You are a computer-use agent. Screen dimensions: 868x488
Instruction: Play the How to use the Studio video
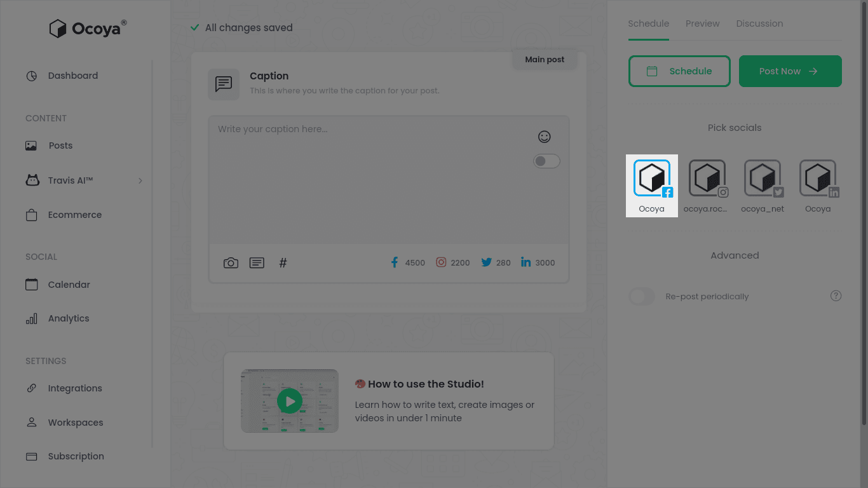pyautogui.click(x=290, y=401)
